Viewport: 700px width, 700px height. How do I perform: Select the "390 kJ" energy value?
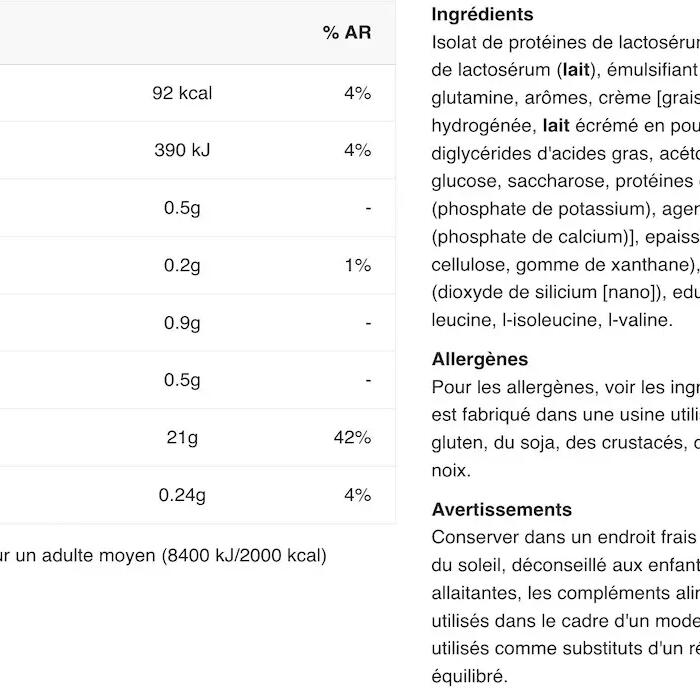182,150
